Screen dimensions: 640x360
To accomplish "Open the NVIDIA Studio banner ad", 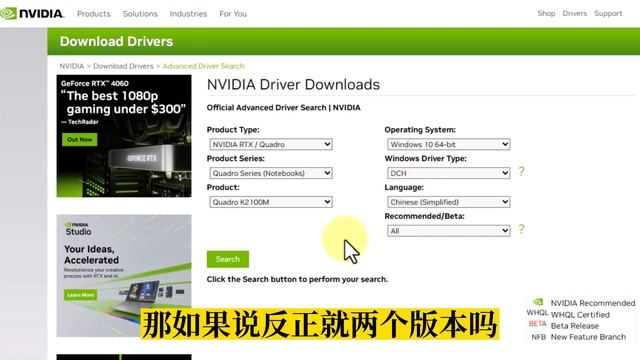I will (x=124, y=276).
